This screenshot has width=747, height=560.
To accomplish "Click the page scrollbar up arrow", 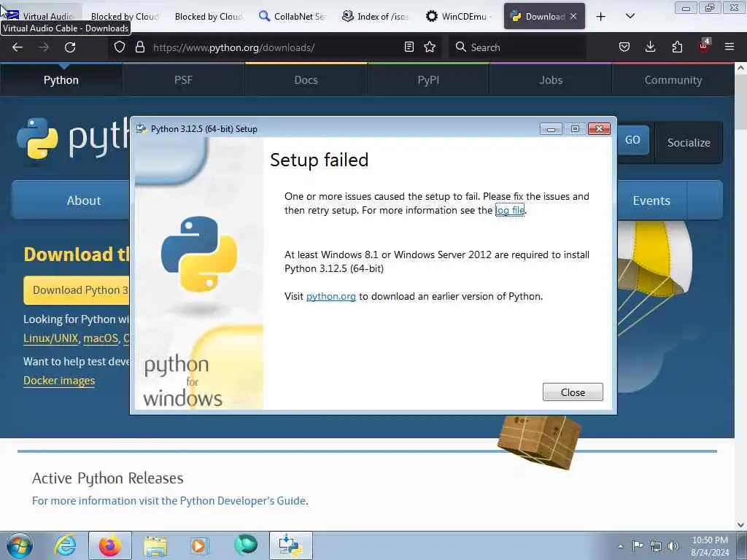I will [x=740, y=68].
